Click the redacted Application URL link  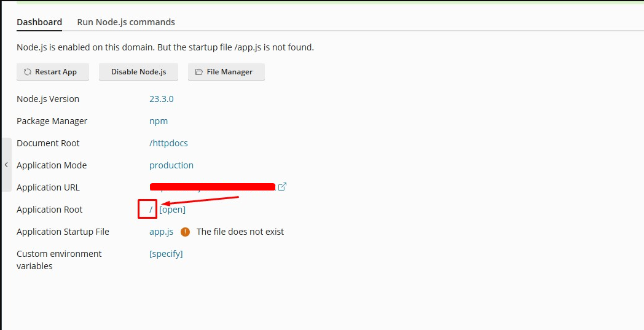coord(212,187)
